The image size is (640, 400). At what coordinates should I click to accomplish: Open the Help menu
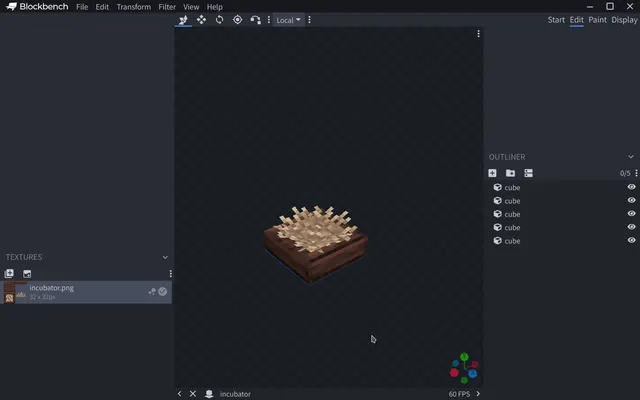point(215,7)
